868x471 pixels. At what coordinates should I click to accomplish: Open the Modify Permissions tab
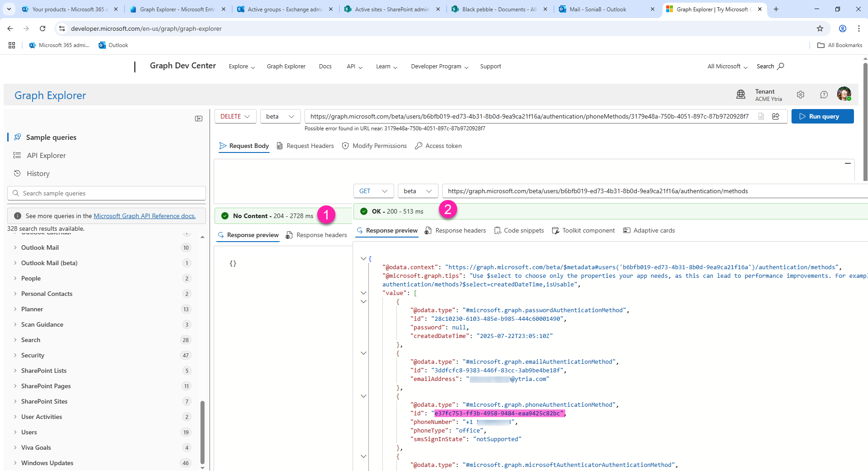click(x=374, y=146)
